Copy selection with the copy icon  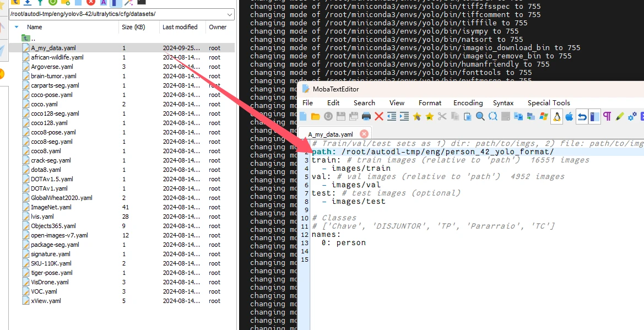pyautogui.click(x=455, y=117)
